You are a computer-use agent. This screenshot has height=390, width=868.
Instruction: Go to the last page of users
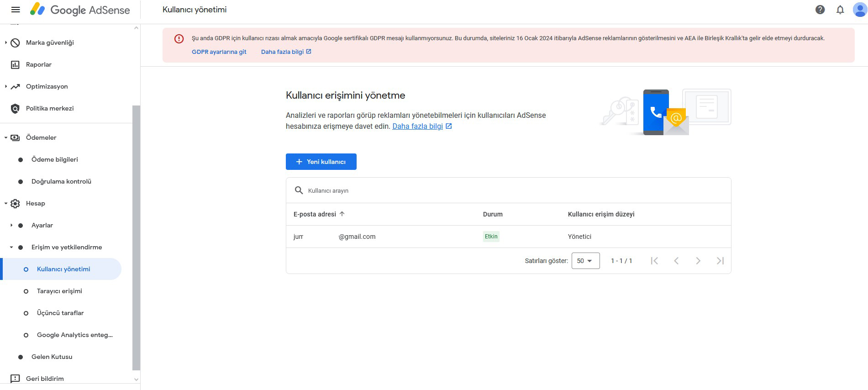[720, 261]
